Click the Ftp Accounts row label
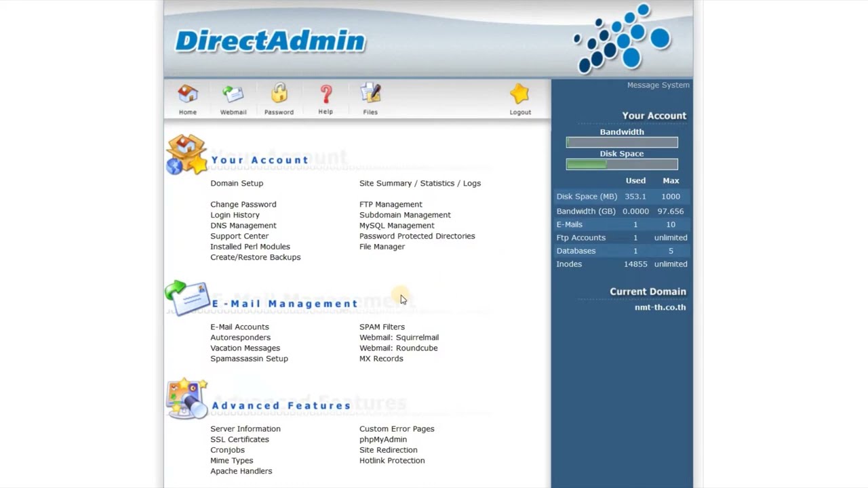Screen dimensions: 868x488 coord(580,238)
